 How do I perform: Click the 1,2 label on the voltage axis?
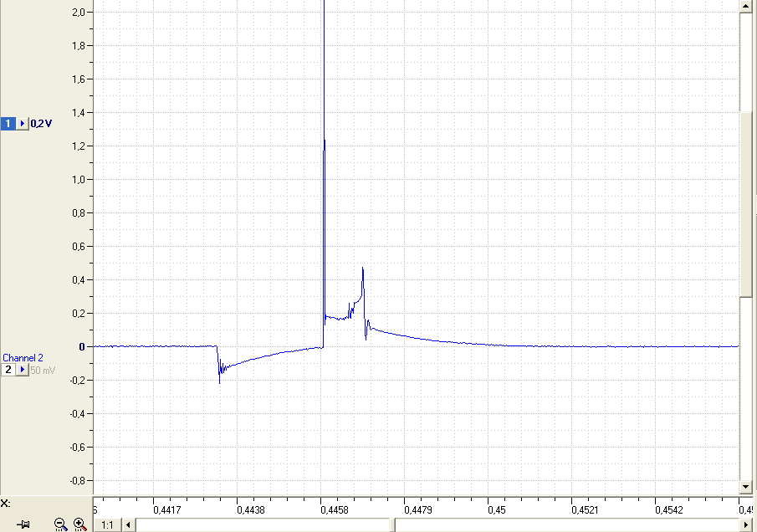[79, 146]
